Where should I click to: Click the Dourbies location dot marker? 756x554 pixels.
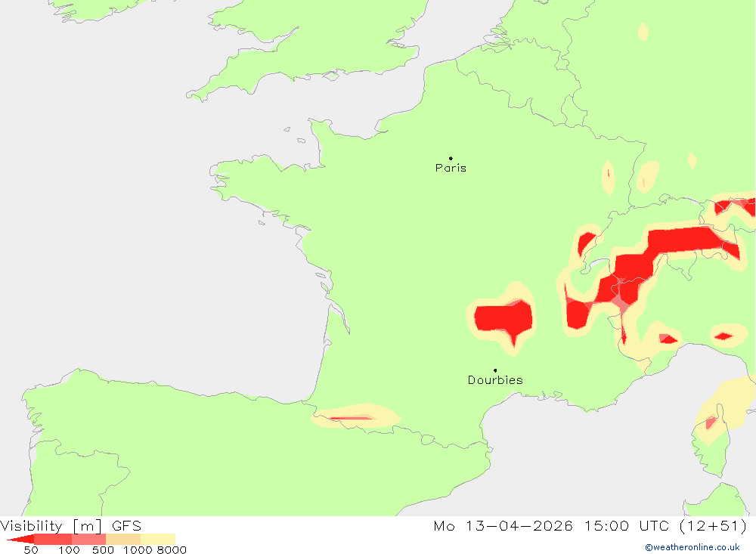[495, 370]
